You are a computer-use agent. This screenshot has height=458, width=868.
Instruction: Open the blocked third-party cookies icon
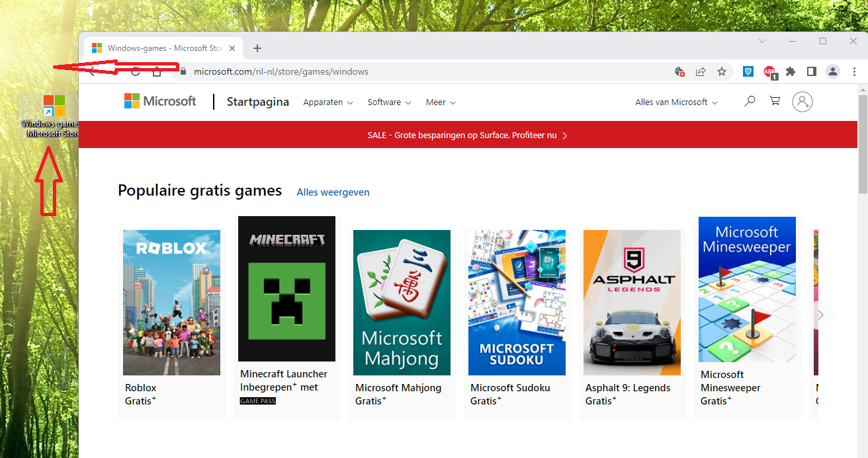pyautogui.click(x=679, y=71)
